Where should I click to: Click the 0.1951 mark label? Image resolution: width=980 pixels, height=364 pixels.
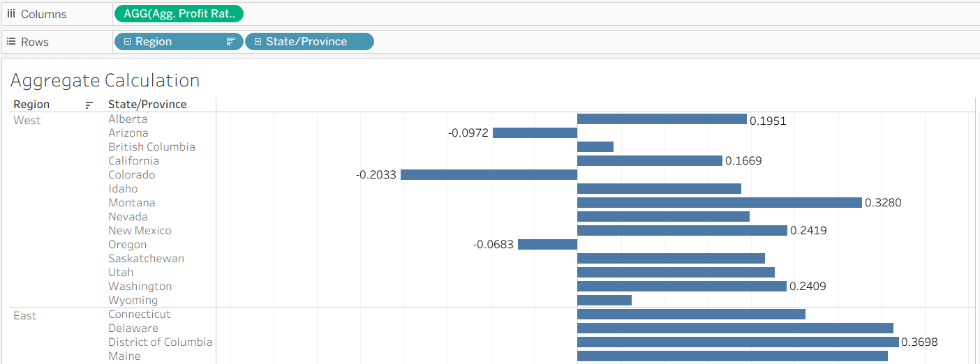pos(768,121)
